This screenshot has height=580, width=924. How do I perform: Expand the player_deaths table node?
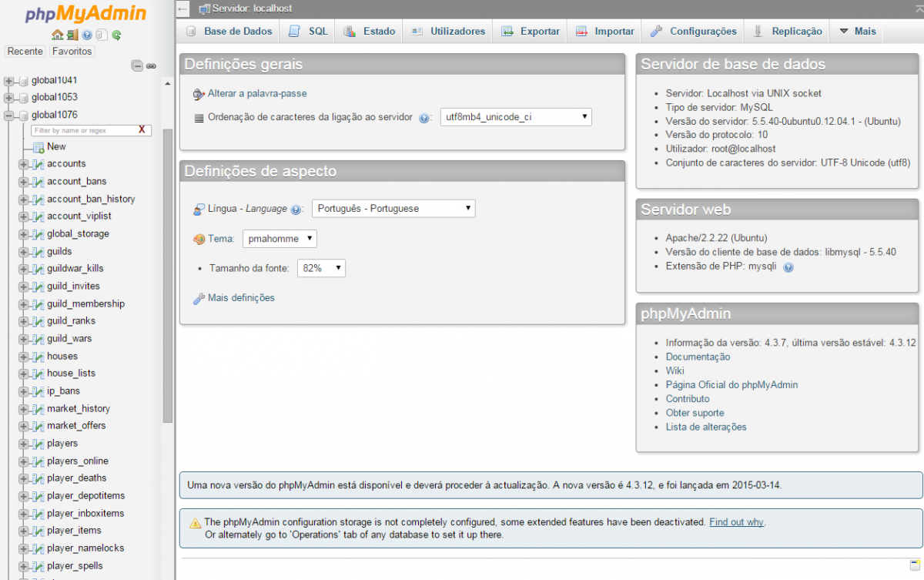[23, 479]
